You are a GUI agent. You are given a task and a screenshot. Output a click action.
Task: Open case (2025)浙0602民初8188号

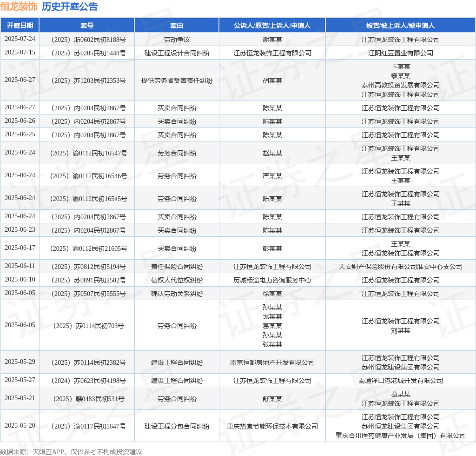pyautogui.click(x=87, y=40)
